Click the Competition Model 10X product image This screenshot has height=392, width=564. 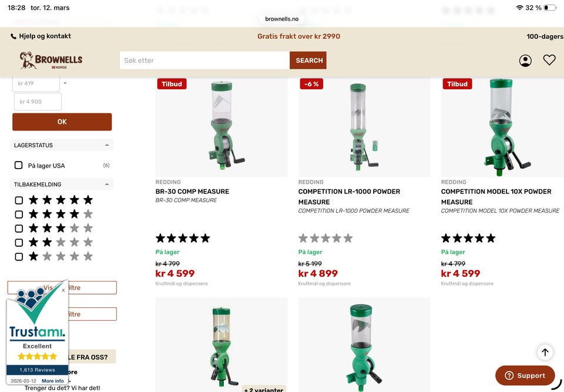click(x=502, y=127)
